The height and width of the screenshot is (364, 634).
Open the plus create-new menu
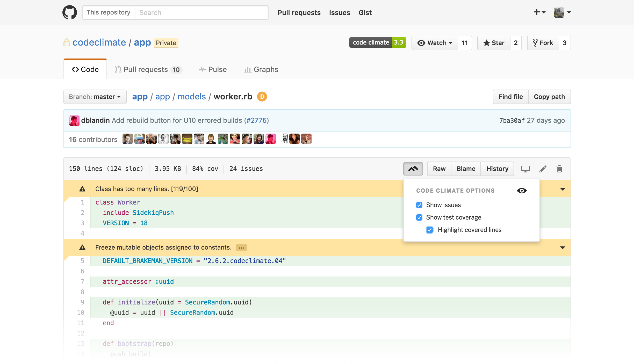(x=539, y=12)
